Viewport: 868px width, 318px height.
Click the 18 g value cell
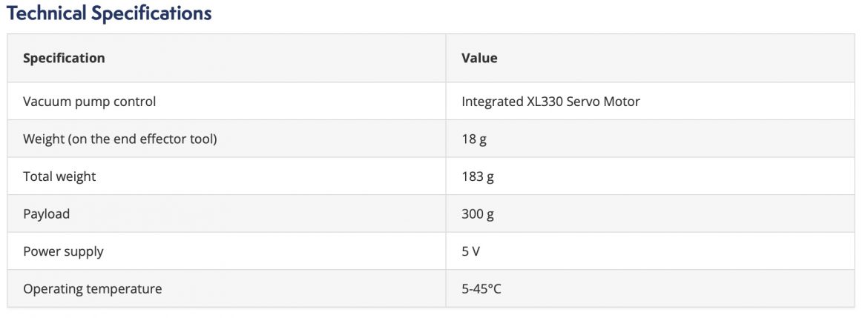[474, 139]
